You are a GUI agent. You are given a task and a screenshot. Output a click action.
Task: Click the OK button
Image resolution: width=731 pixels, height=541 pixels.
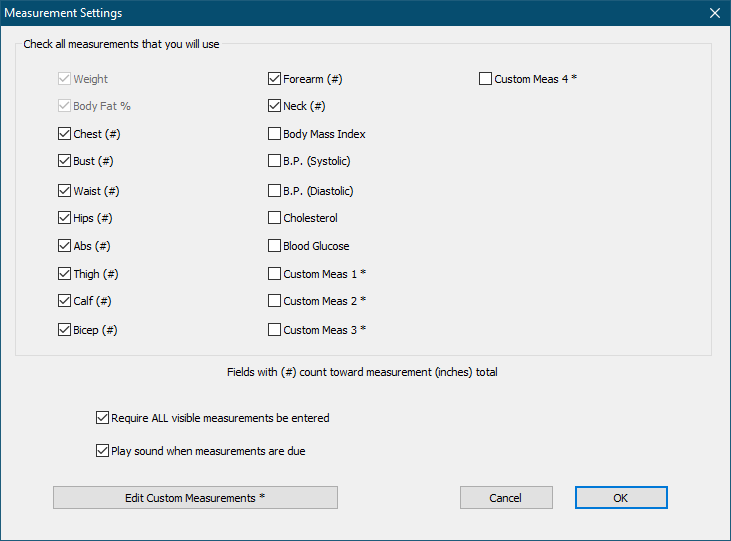(620, 497)
